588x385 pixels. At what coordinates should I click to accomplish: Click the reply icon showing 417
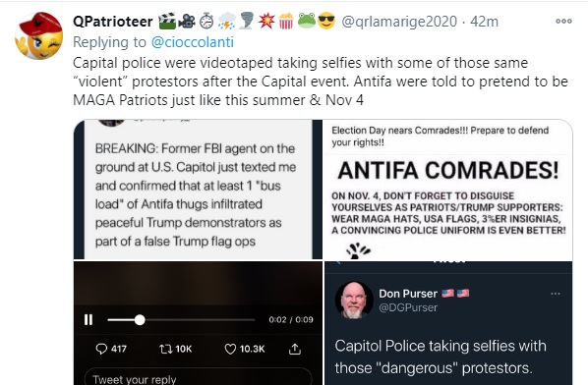click(111, 349)
